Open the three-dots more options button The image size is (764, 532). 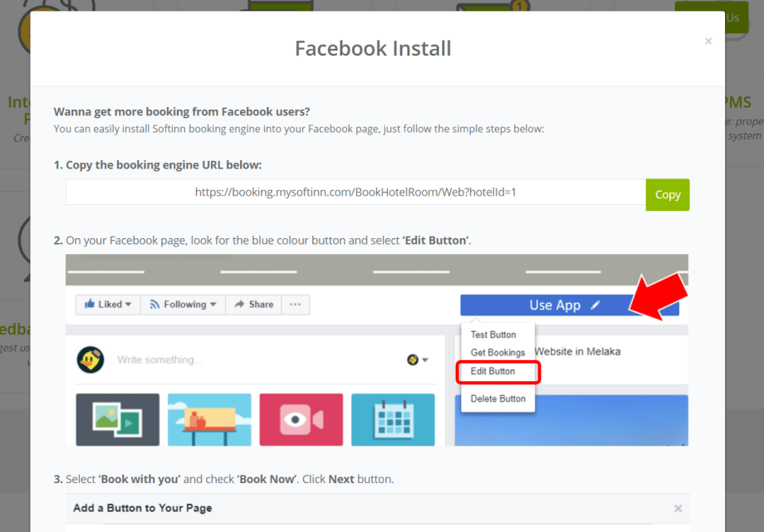pyautogui.click(x=296, y=305)
